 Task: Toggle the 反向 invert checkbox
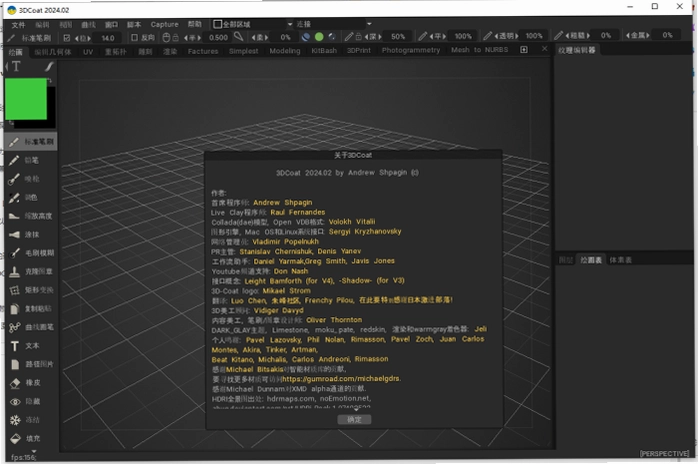pyautogui.click(x=134, y=37)
